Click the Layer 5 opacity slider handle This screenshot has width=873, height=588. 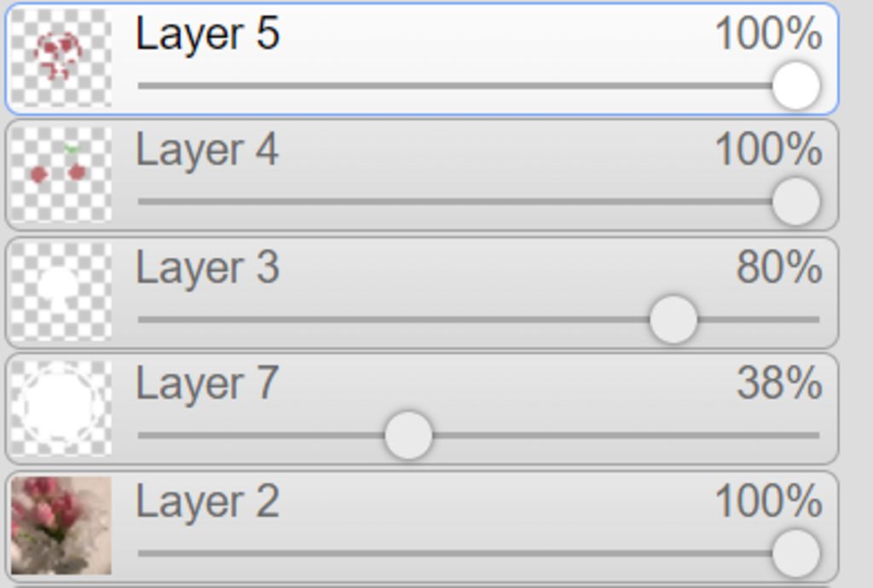click(x=795, y=85)
